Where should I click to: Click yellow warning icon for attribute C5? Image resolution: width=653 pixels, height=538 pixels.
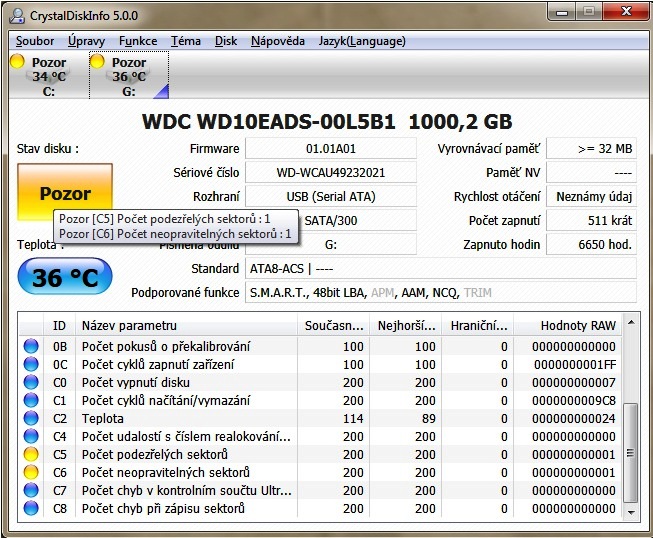pyautogui.click(x=31, y=454)
